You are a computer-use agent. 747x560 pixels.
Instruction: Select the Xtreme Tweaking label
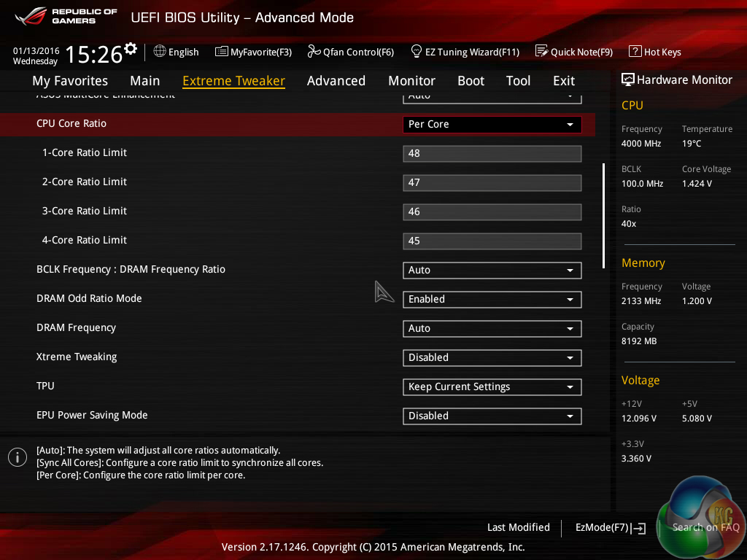(77, 357)
